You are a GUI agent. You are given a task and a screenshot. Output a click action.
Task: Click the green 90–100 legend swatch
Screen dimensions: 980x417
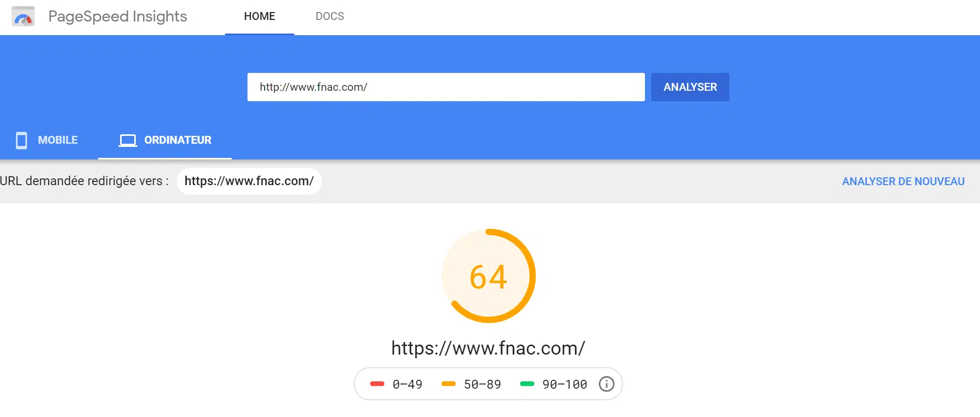(x=527, y=384)
